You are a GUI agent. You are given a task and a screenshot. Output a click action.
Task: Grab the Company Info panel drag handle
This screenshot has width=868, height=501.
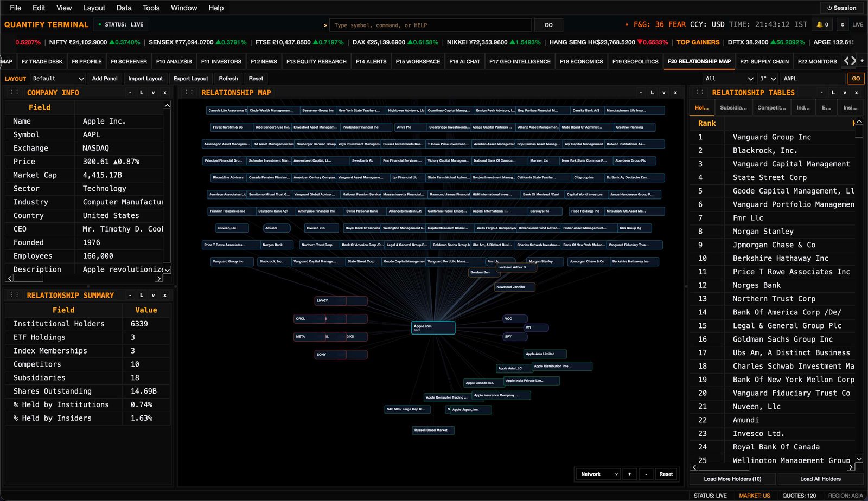[x=15, y=93]
